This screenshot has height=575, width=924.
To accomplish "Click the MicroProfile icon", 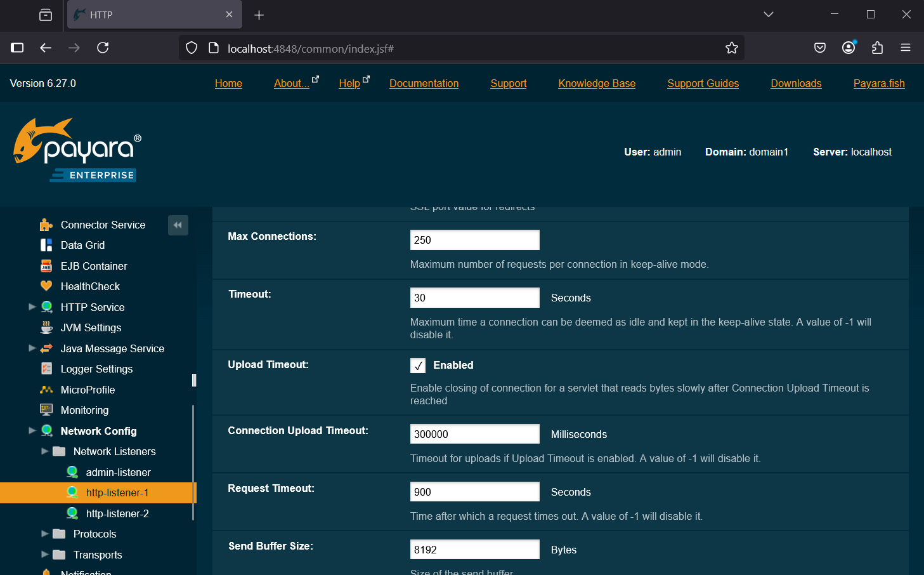I will (x=46, y=390).
